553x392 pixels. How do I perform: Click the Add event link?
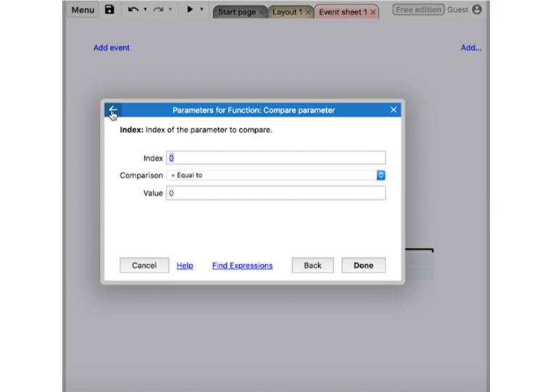tap(112, 48)
